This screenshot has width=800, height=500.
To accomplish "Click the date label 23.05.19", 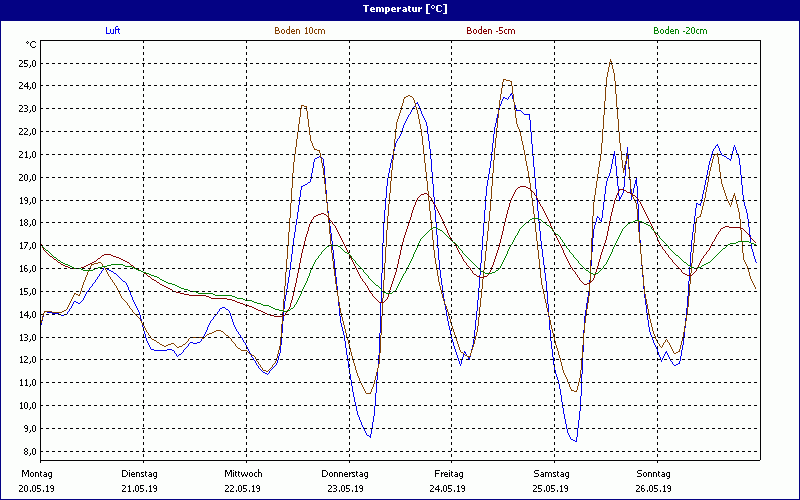I will [x=345, y=489].
